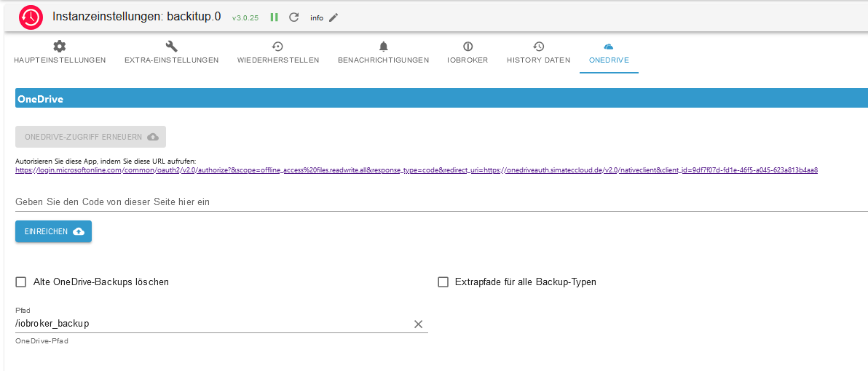Screen dimensions: 868x371
Task: Click the blue OneDrive section header
Action: click(x=441, y=100)
